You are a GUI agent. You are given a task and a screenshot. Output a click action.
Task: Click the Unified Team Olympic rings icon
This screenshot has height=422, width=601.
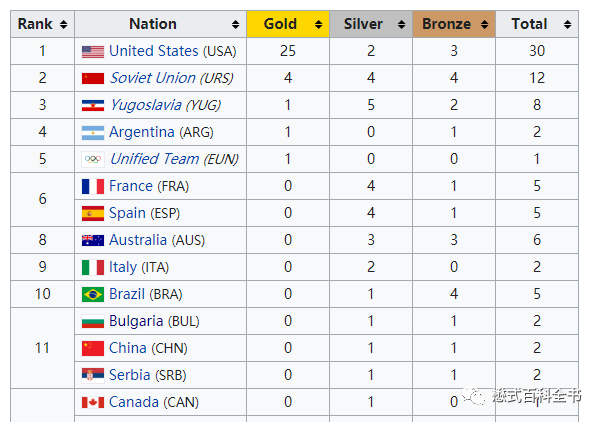click(93, 159)
